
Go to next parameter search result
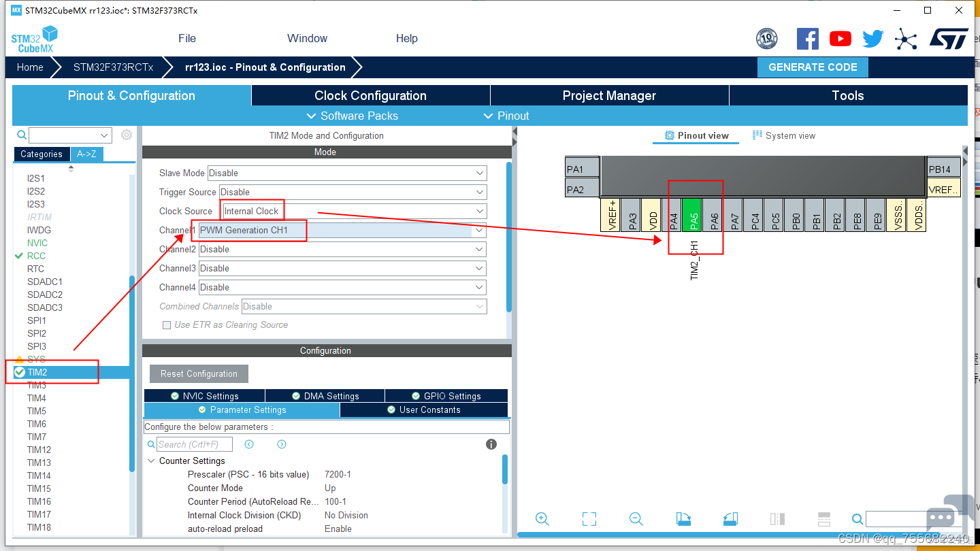(282, 444)
